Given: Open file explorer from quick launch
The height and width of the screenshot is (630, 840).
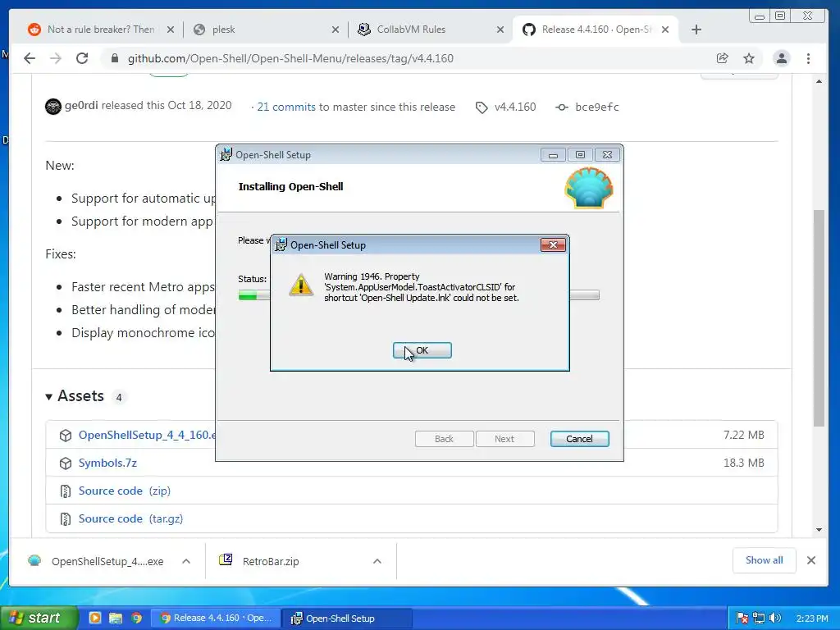Looking at the screenshot, I should (x=116, y=618).
